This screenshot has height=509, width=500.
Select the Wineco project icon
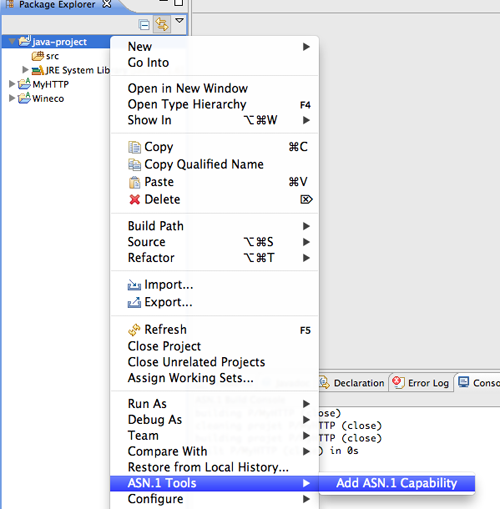(24, 98)
